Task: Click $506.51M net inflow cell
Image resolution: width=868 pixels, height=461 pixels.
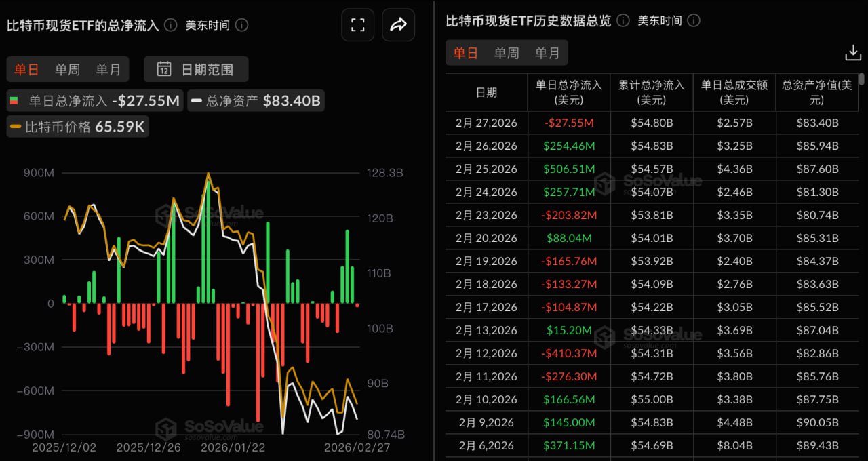Action: [569, 169]
